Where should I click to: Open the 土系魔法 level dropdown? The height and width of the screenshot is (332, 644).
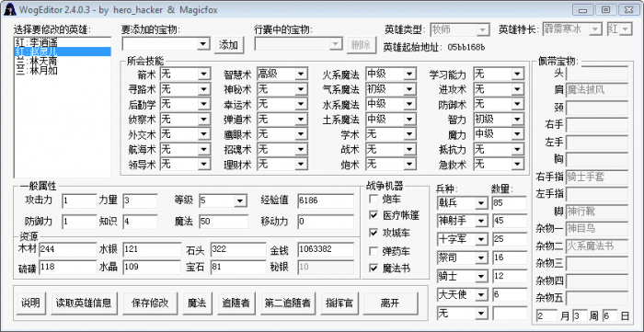(x=409, y=120)
